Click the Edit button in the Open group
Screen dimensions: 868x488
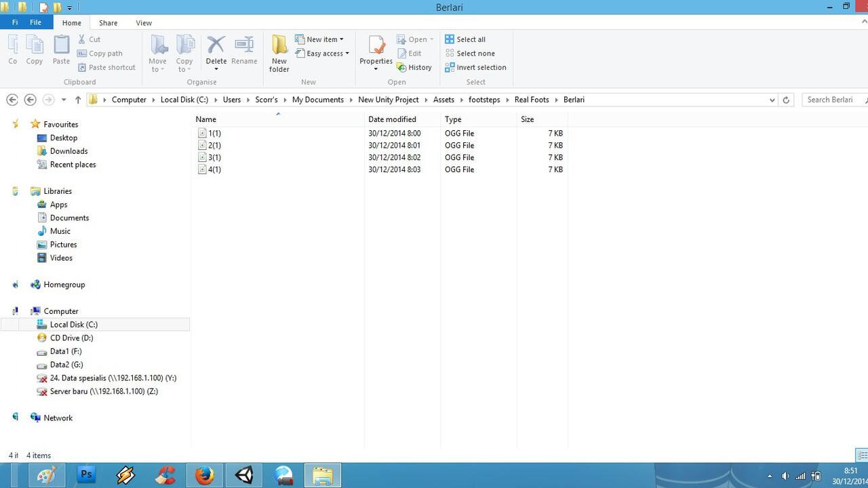(x=409, y=54)
